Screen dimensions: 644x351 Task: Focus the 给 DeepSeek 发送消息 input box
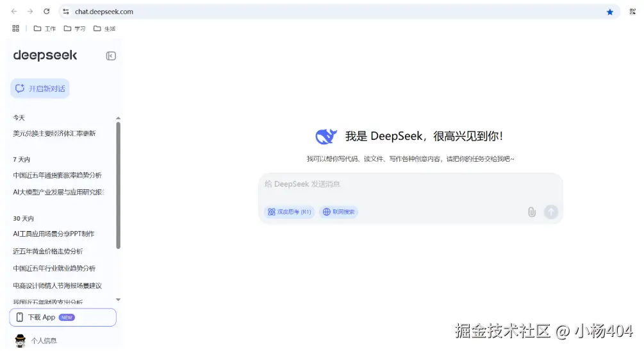point(411,184)
